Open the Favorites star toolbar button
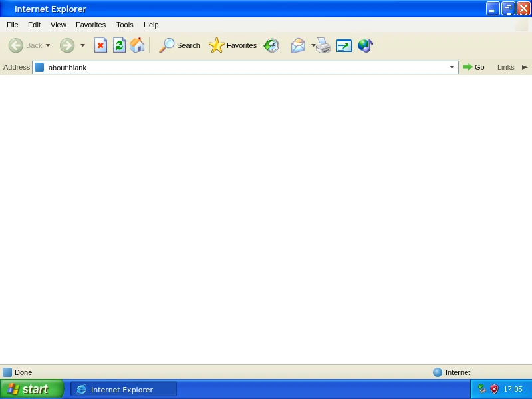This screenshot has height=399, width=532. 233,45
